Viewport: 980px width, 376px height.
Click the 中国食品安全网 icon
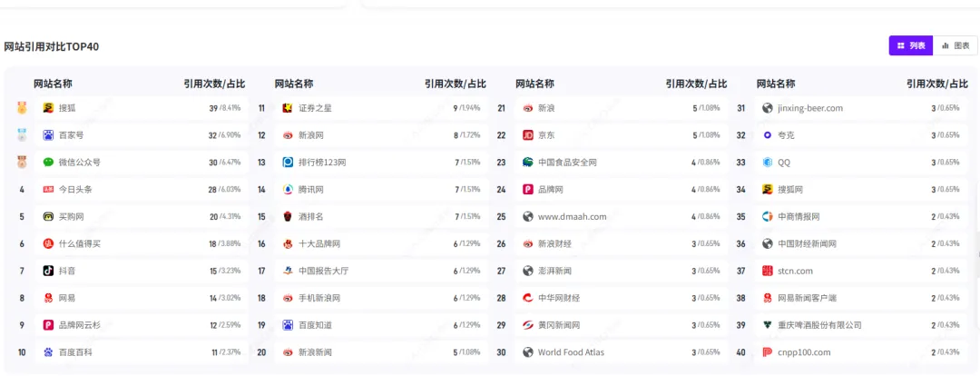click(528, 162)
